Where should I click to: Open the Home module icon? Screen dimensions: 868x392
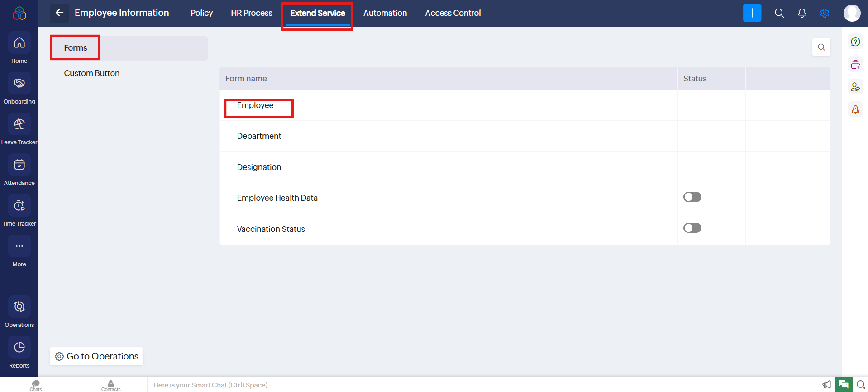(19, 43)
